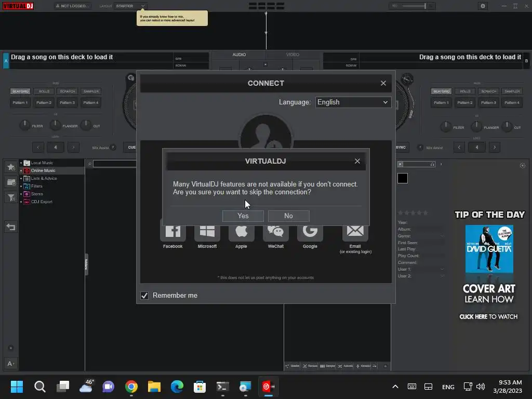Viewport: 532px width, 399px height.
Task: Expand the Filters tree node
Action: click(21, 187)
